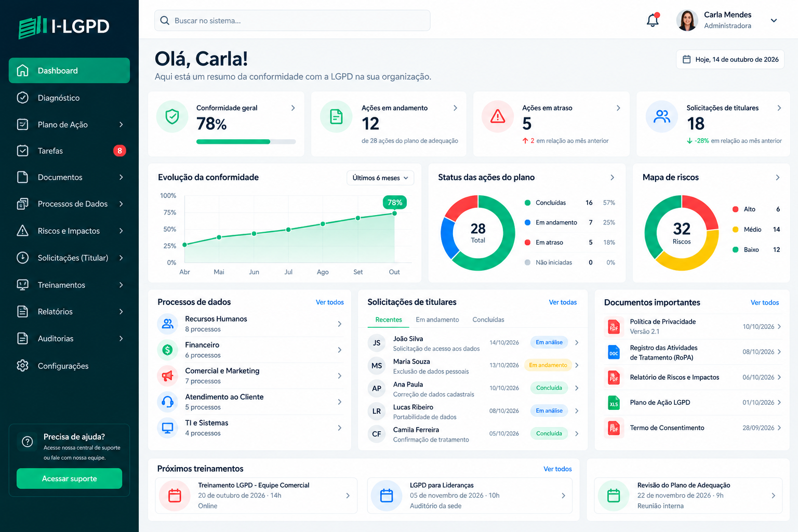The height and width of the screenshot is (532, 798).
Task: Click the blue calendar icon for LGPD para Lideranças
Action: [x=387, y=496]
